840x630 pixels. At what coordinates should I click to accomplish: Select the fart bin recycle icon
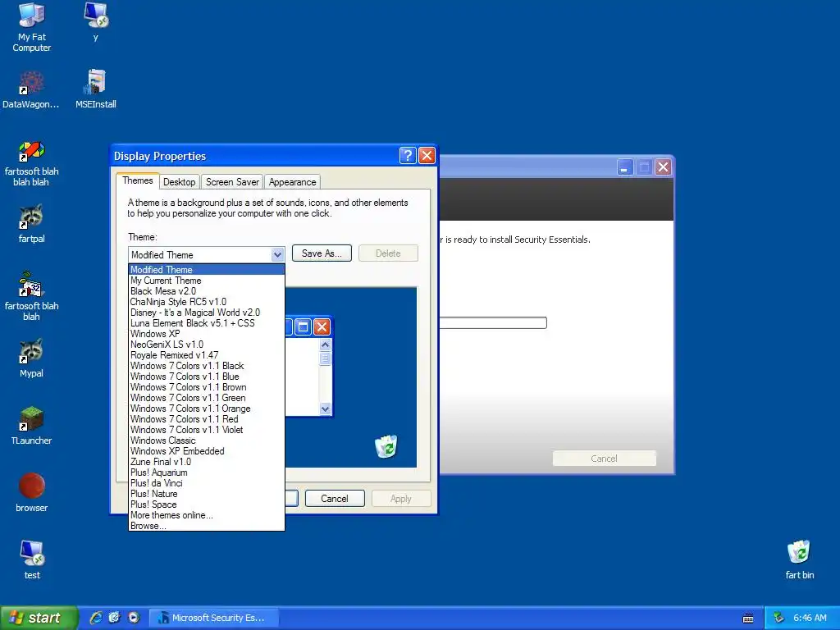[799, 559]
